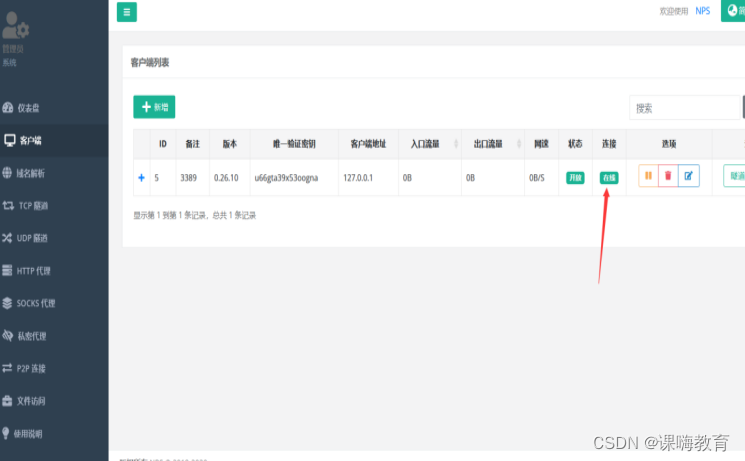This screenshot has height=461, width=745.
Task: Click the remark cell 3389
Action: coord(189,178)
